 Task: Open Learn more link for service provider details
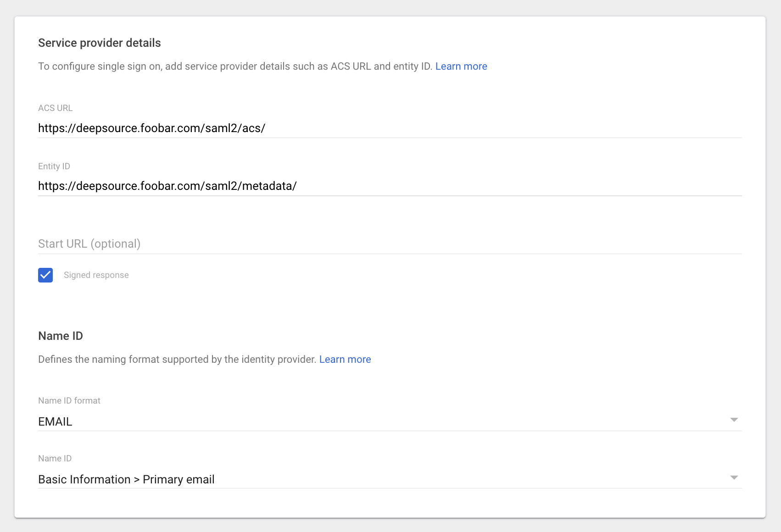coord(461,66)
